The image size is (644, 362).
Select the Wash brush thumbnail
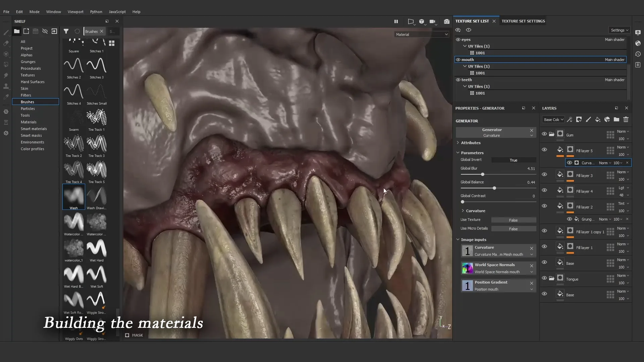(x=73, y=197)
